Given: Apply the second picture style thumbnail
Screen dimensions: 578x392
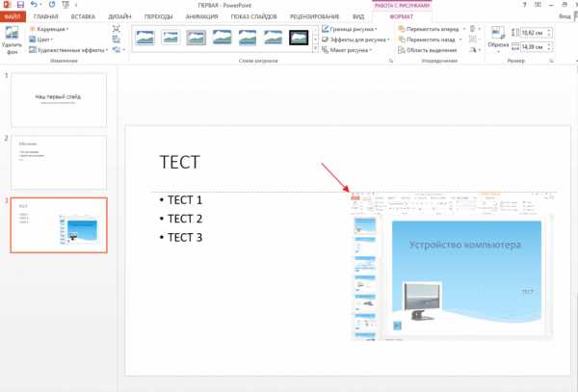Looking at the screenshot, I should coord(171,38).
